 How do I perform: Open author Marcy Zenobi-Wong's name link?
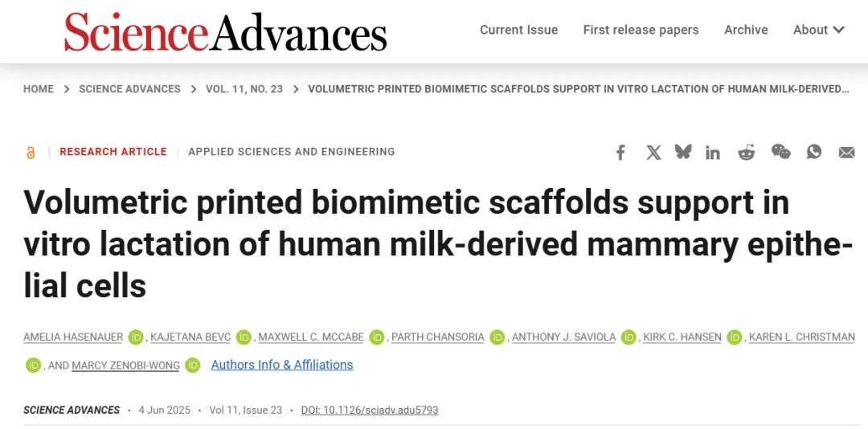click(124, 366)
